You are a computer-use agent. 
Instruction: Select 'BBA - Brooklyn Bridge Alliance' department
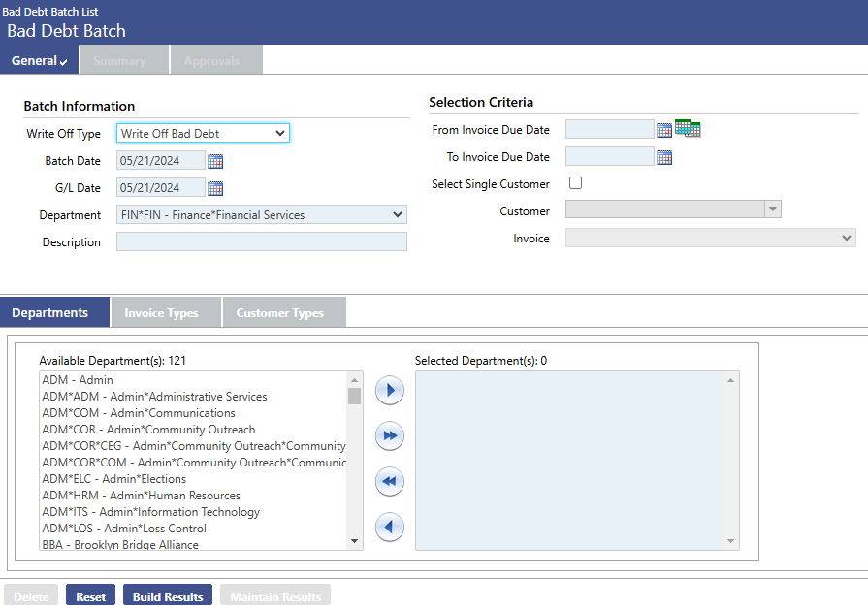click(193, 544)
